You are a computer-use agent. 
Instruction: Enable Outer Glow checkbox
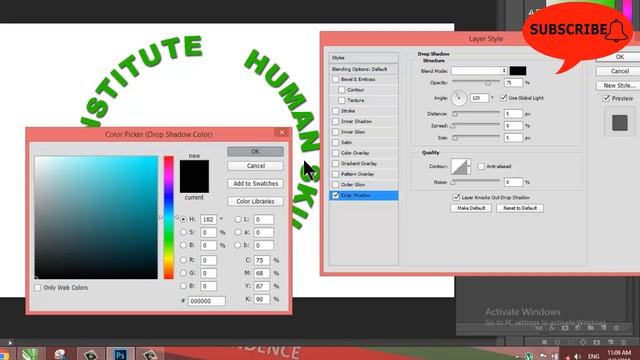[335, 185]
